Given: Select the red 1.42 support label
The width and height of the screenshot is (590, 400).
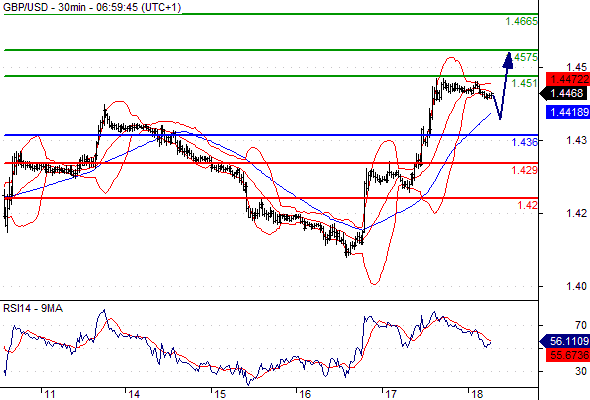Looking at the screenshot, I should click(x=527, y=205).
